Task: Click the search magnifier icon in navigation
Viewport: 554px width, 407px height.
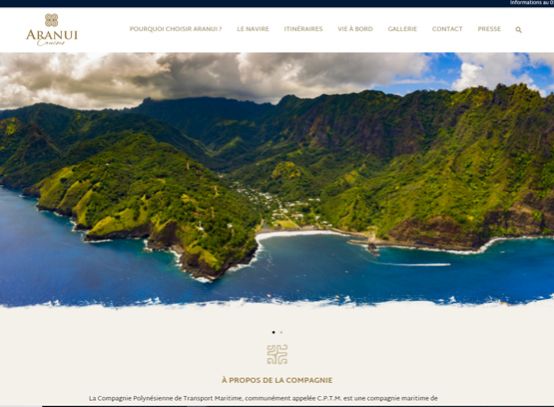Action: pyautogui.click(x=518, y=30)
